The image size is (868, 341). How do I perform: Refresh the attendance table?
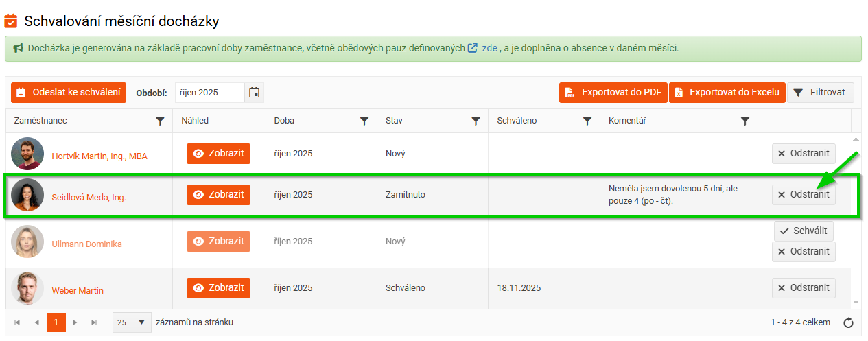(848, 322)
